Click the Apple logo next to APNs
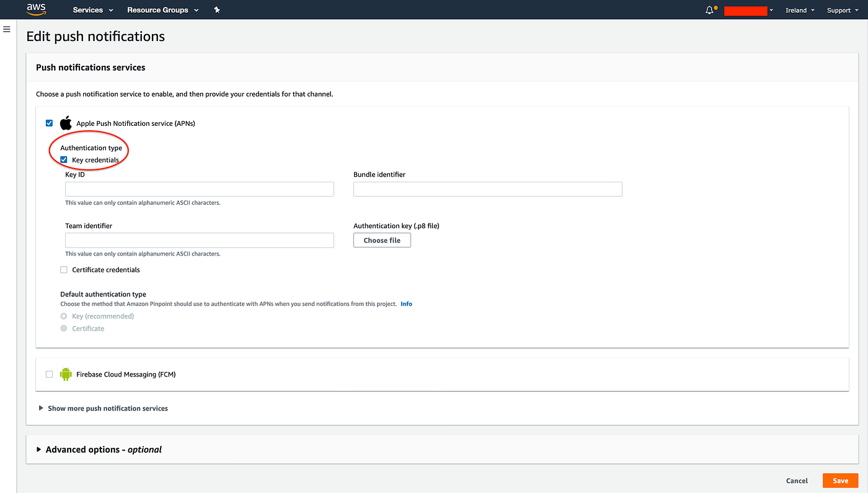 click(x=66, y=123)
